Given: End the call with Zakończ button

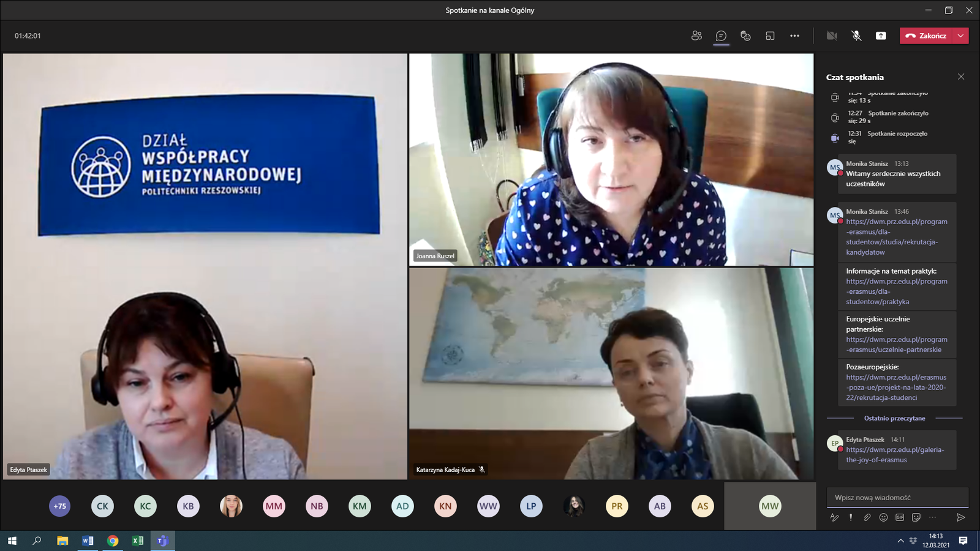Looking at the screenshot, I should (926, 36).
